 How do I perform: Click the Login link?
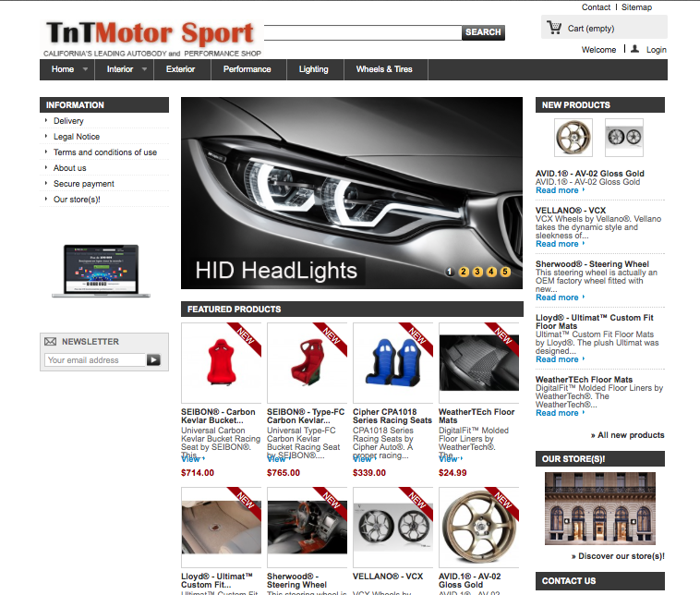(x=657, y=50)
